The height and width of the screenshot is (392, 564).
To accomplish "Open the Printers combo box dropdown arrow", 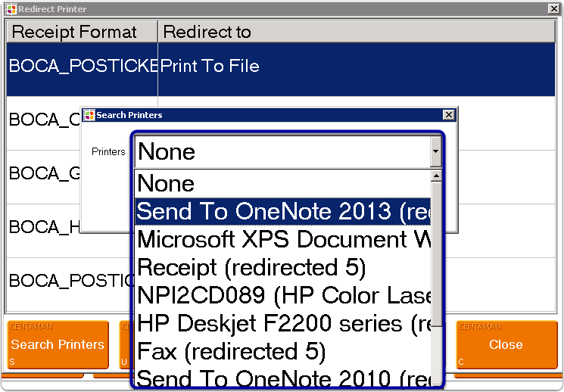I will click(435, 151).
